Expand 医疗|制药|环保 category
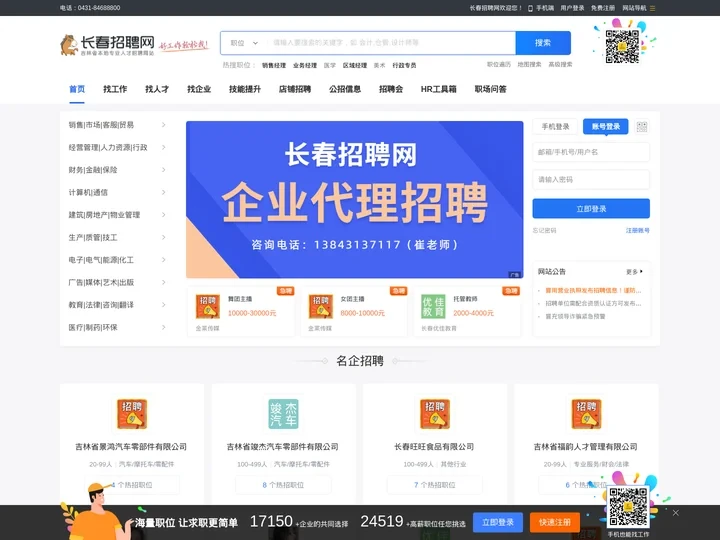720x540 pixels. (x=117, y=327)
